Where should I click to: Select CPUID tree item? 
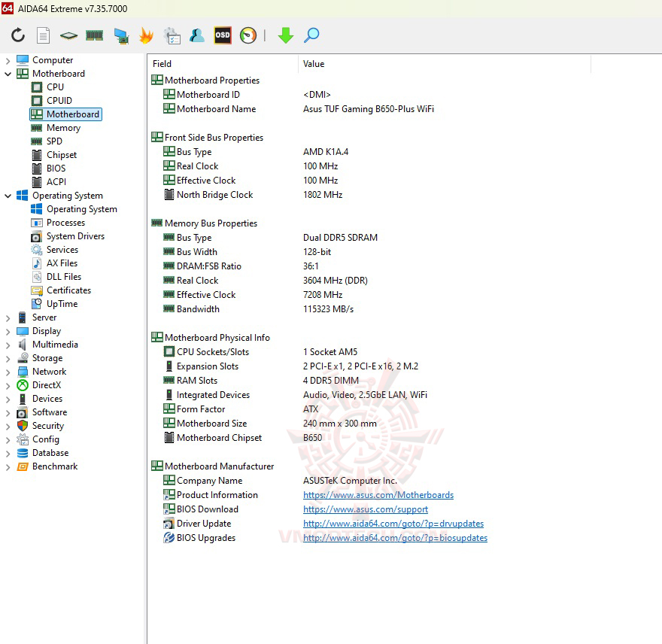(59, 101)
